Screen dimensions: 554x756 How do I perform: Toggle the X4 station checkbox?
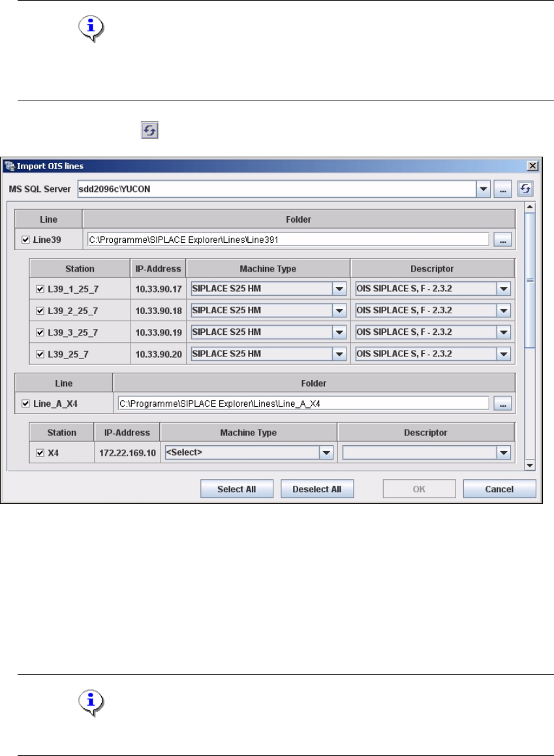[40, 452]
